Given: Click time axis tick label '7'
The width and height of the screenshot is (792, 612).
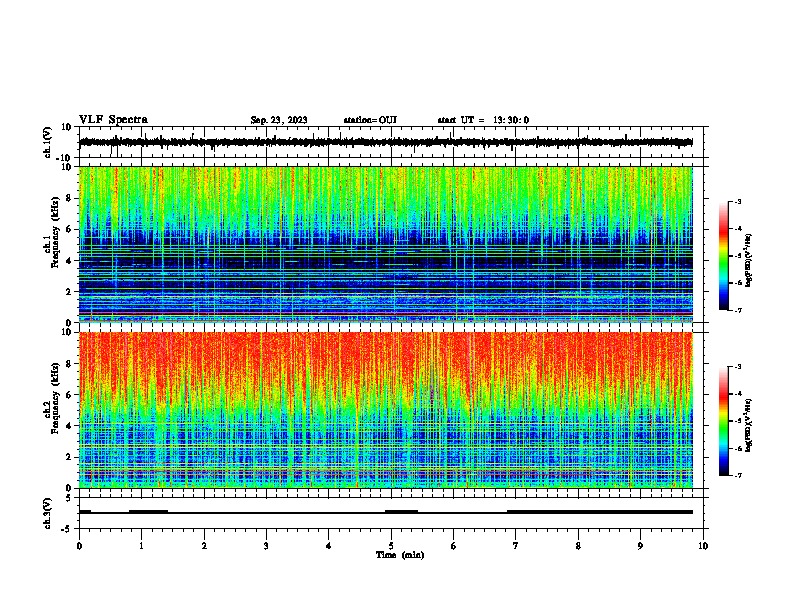Looking at the screenshot, I should click(516, 546).
